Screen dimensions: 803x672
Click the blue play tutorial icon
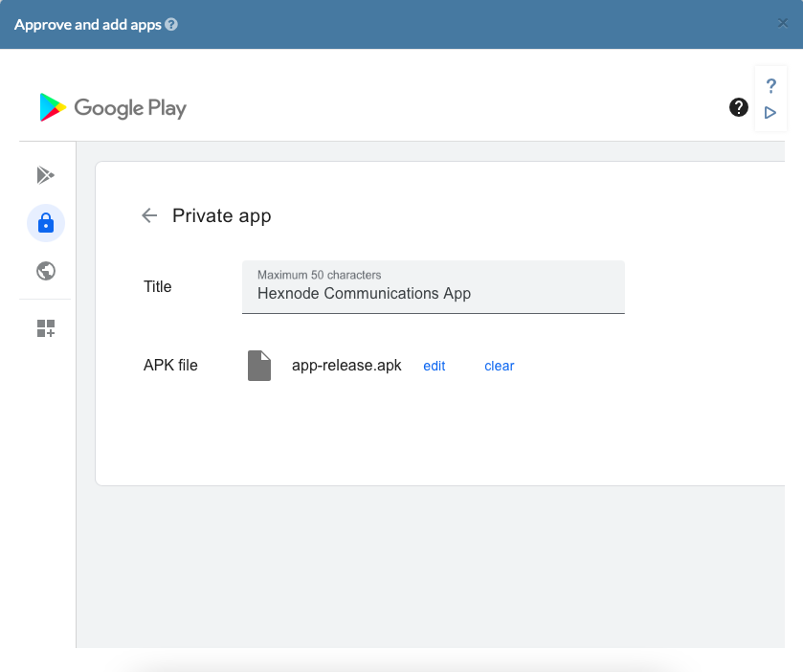pos(770,113)
